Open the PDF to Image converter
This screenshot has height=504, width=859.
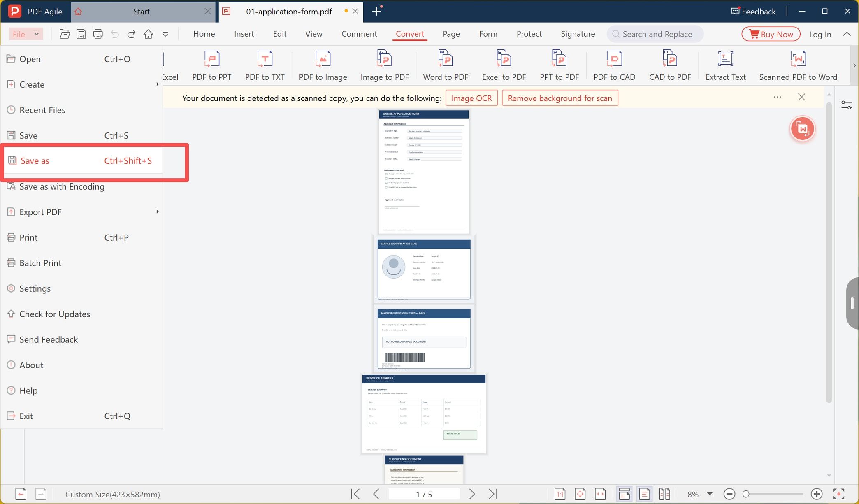323,66
